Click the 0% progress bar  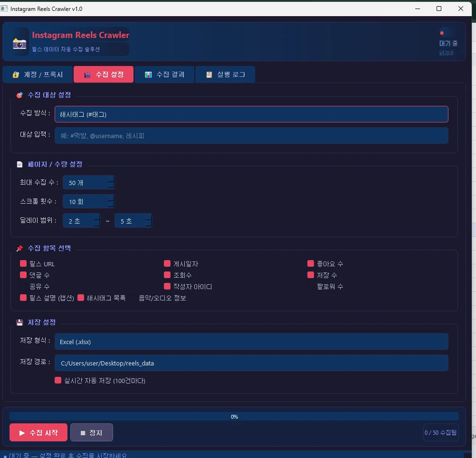pyautogui.click(x=234, y=416)
